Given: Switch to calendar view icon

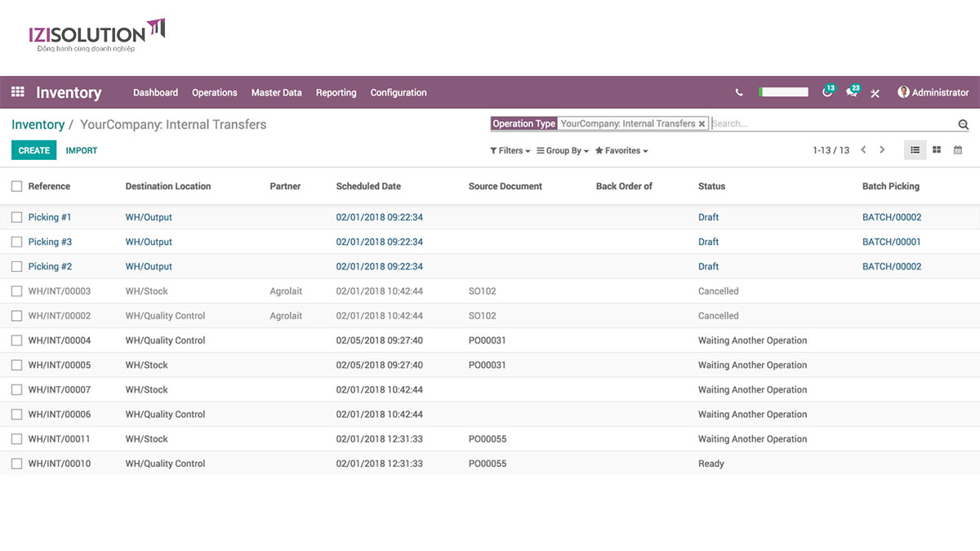Looking at the screenshot, I should point(958,150).
